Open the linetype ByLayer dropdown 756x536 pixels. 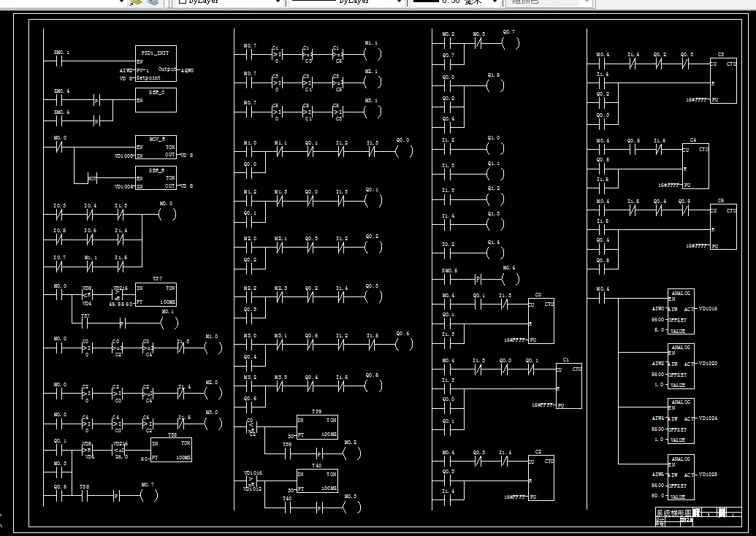[x=346, y=2]
